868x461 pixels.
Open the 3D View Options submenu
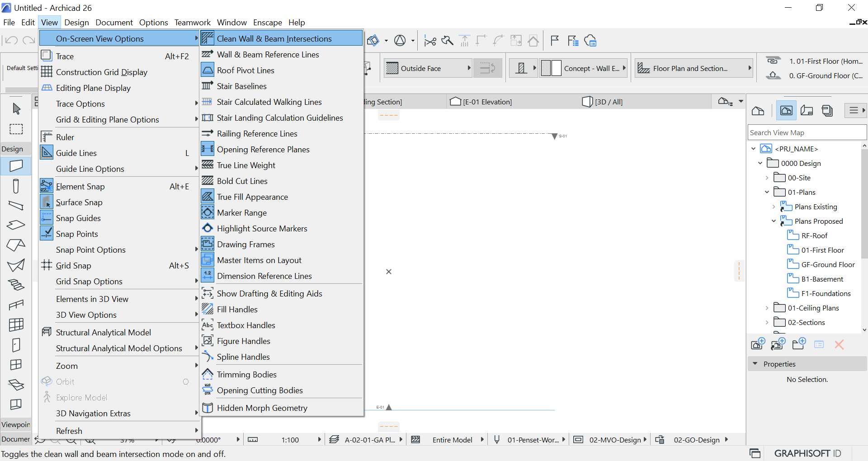pos(86,315)
